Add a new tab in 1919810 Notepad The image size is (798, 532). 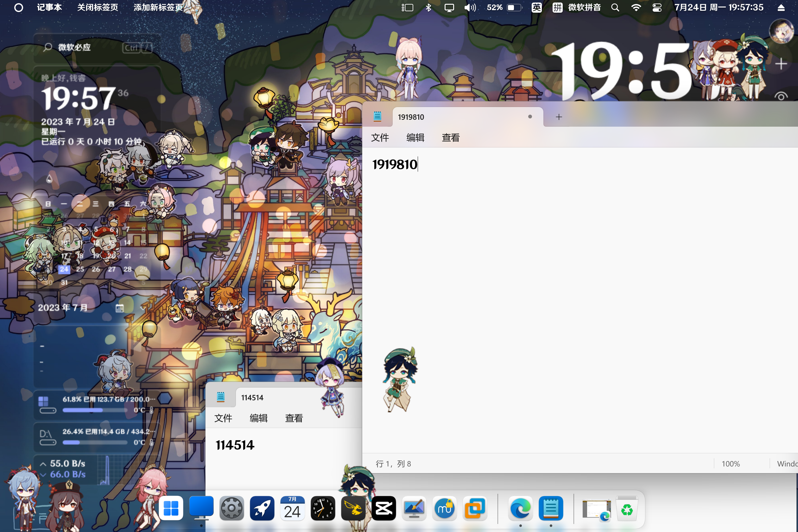559,117
